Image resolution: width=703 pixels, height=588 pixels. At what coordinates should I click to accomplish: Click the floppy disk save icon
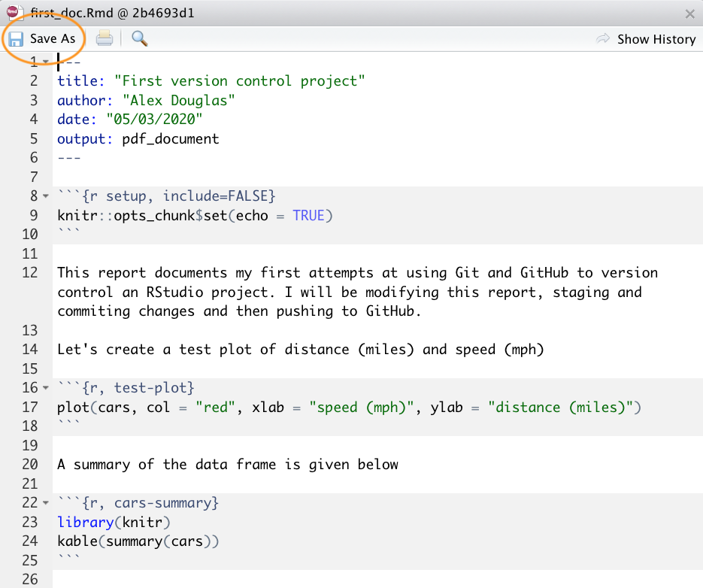pyautogui.click(x=16, y=38)
